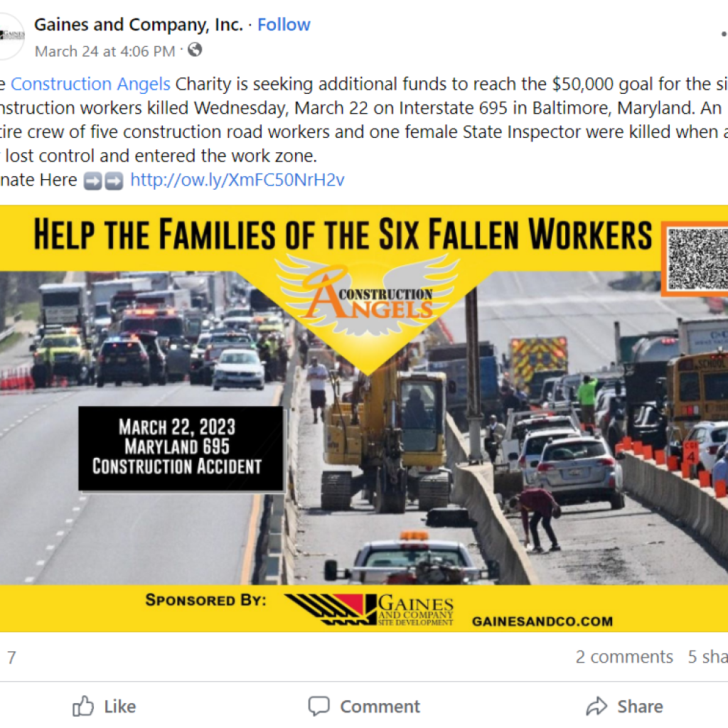View the 5 shares list

pyautogui.click(x=708, y=657)
